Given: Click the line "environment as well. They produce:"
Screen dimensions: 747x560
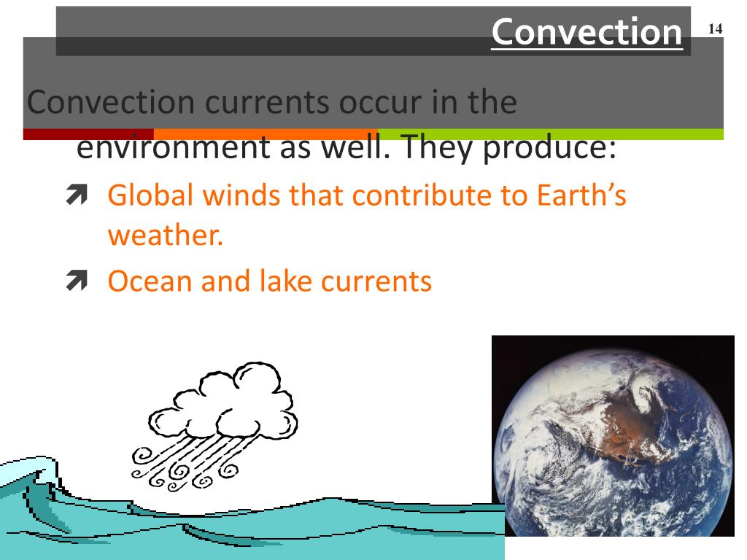Looking at the screenshot, I should click(x=347, y=147).
